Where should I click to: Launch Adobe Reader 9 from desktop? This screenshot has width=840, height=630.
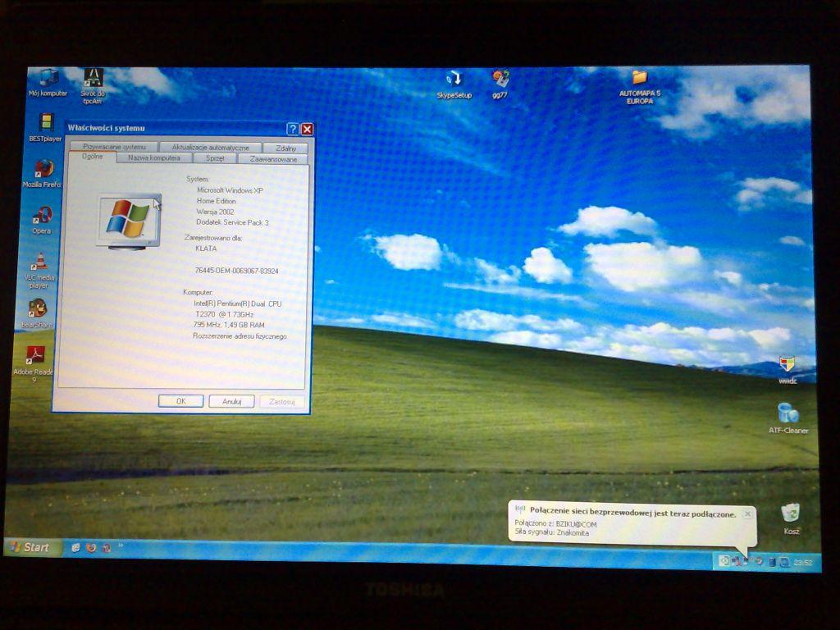click(x=34, y=363)
